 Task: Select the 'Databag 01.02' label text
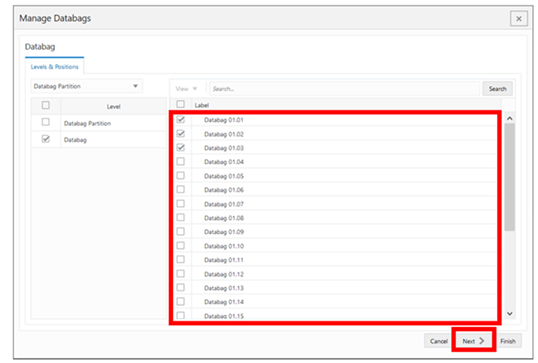pyautogui.click(x=224, y=134)
